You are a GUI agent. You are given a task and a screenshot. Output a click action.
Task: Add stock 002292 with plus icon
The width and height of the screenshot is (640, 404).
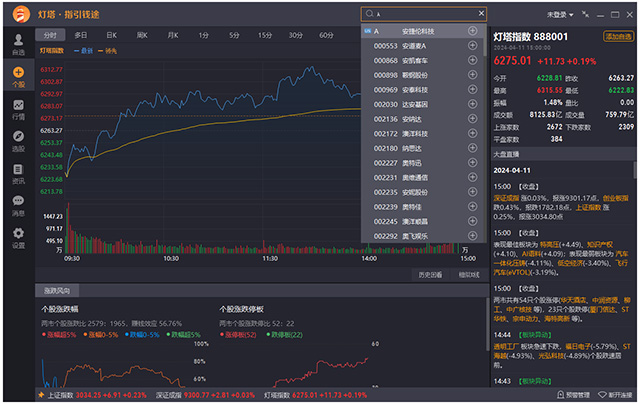(x=473, y=235)
